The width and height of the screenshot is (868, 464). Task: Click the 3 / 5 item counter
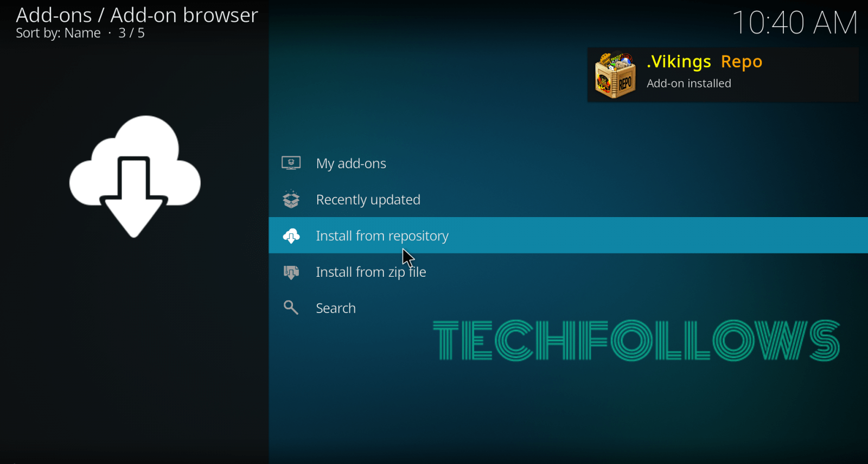pyautogui.click(x=131, y=33)
